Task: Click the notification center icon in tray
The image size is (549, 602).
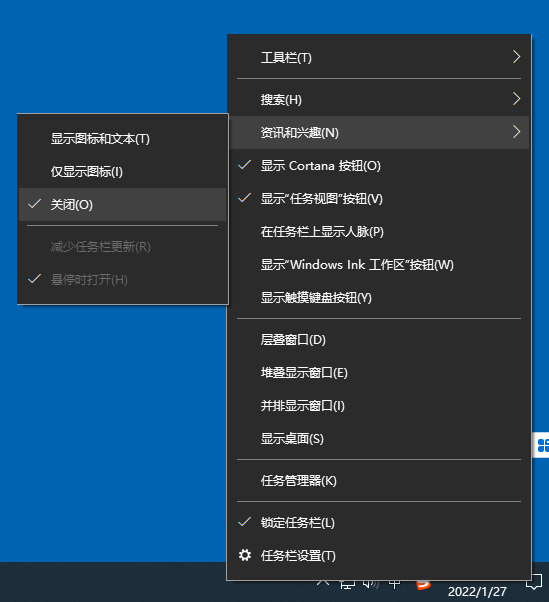Action: click(534, 583)
